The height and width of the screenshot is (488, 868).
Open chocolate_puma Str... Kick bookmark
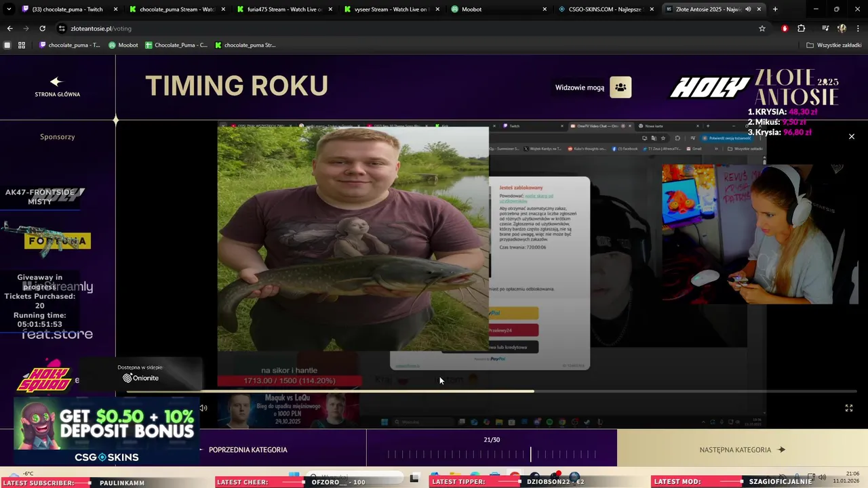click(x=245, y=45)
